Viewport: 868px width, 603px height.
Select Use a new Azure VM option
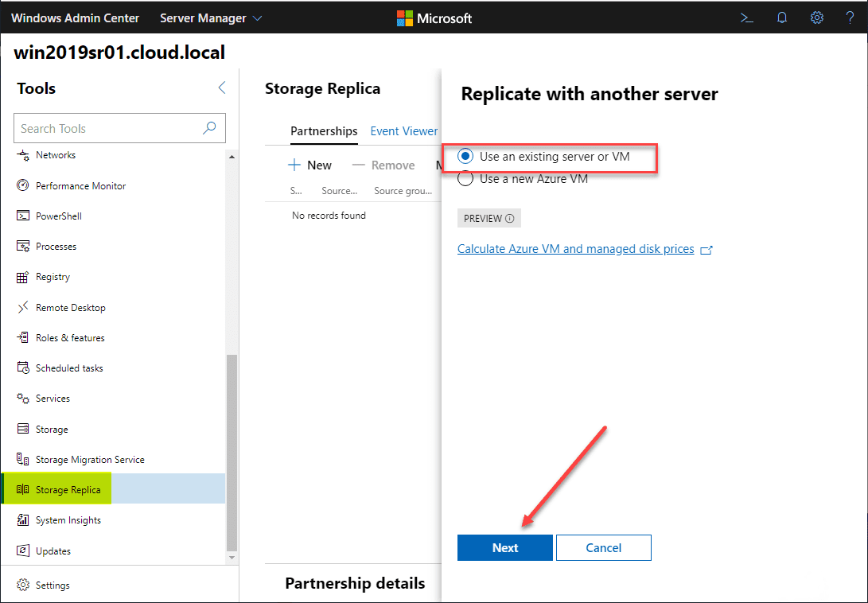pos(466,179)
